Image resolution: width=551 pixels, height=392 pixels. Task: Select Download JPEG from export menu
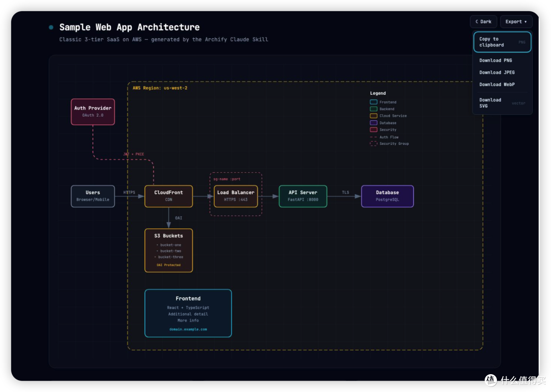pos(502,72)
